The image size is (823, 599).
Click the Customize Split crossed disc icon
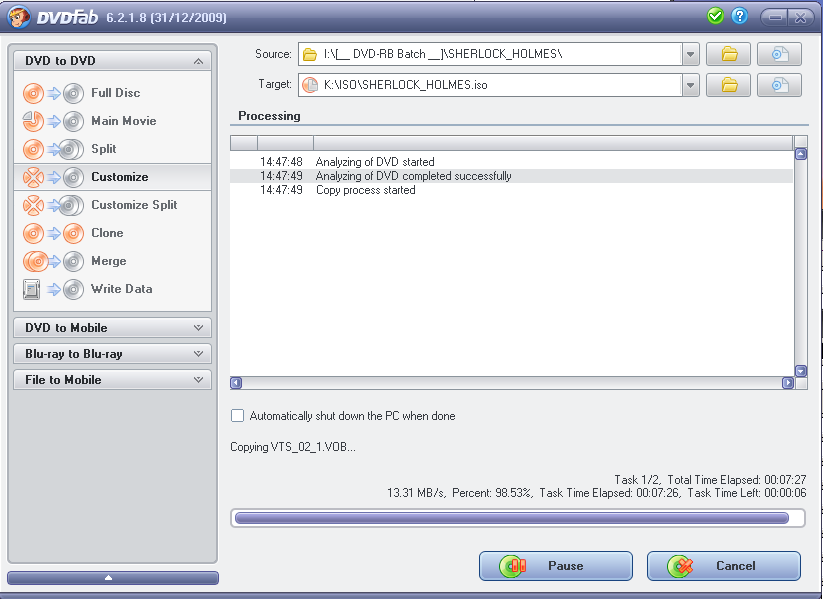point(33,205)
